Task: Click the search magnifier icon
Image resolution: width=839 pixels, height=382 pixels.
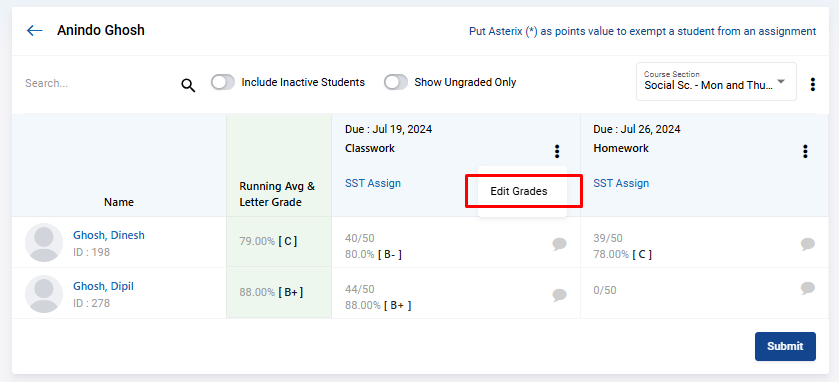Action: tap(188, 85)
